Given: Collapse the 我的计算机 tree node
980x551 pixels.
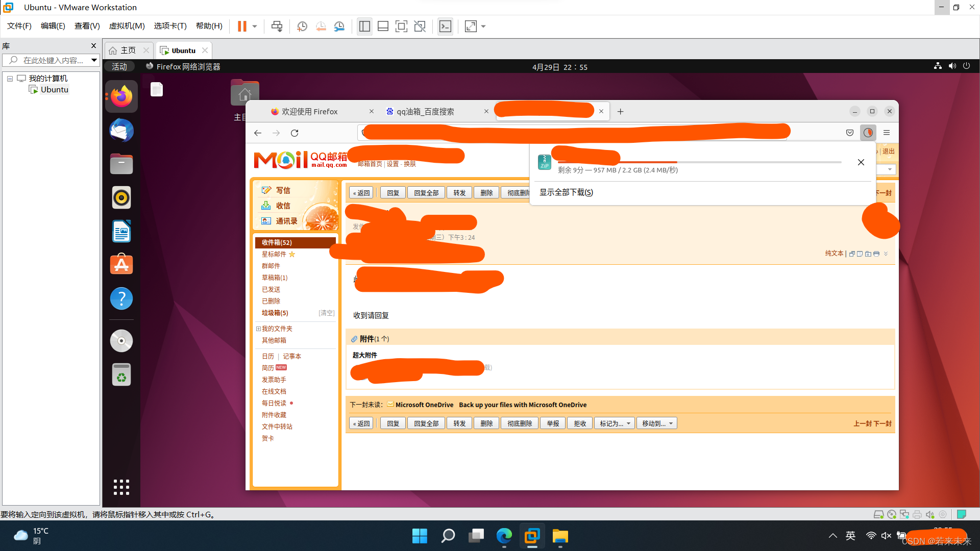Looking at the screenshot, I should 10,79.
